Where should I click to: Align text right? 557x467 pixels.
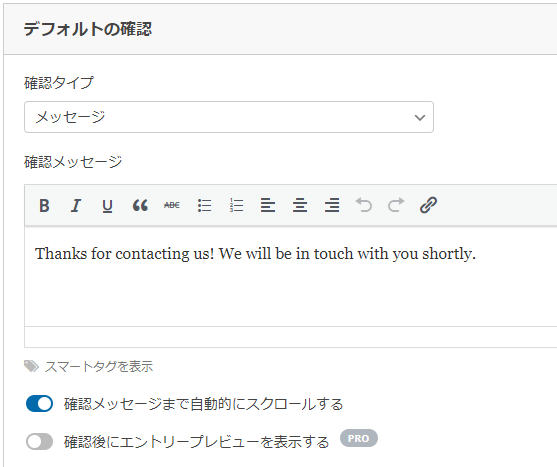click(332, 205)
